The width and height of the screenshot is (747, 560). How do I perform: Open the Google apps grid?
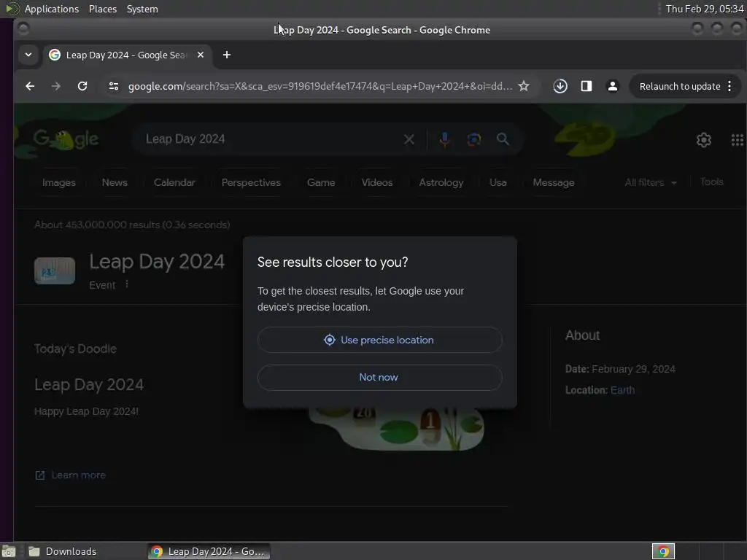(737, 139)
